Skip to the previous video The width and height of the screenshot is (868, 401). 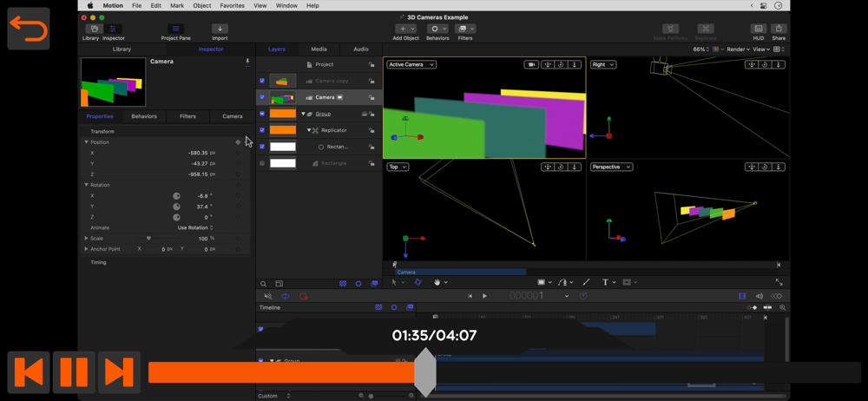point(29,371)
